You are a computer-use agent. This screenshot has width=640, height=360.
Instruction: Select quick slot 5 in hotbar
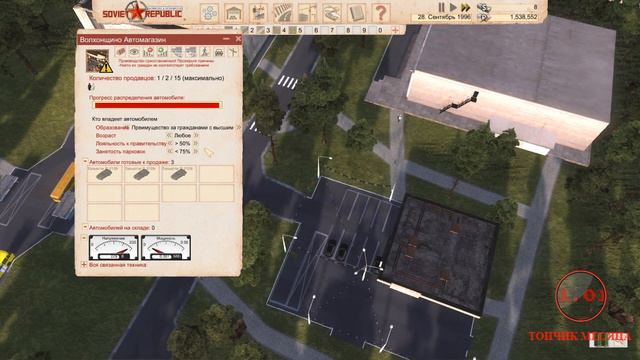pos(296,30)
